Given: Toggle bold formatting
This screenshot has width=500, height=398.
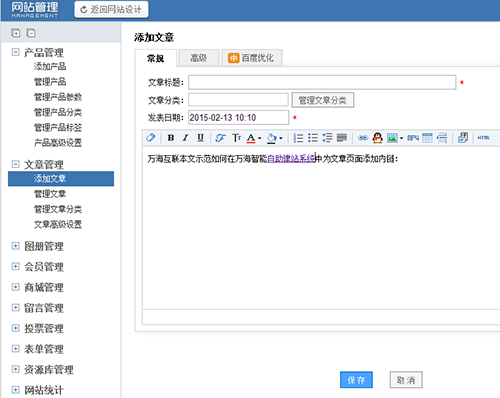Looking at the screenshot, I should (171, 138).
